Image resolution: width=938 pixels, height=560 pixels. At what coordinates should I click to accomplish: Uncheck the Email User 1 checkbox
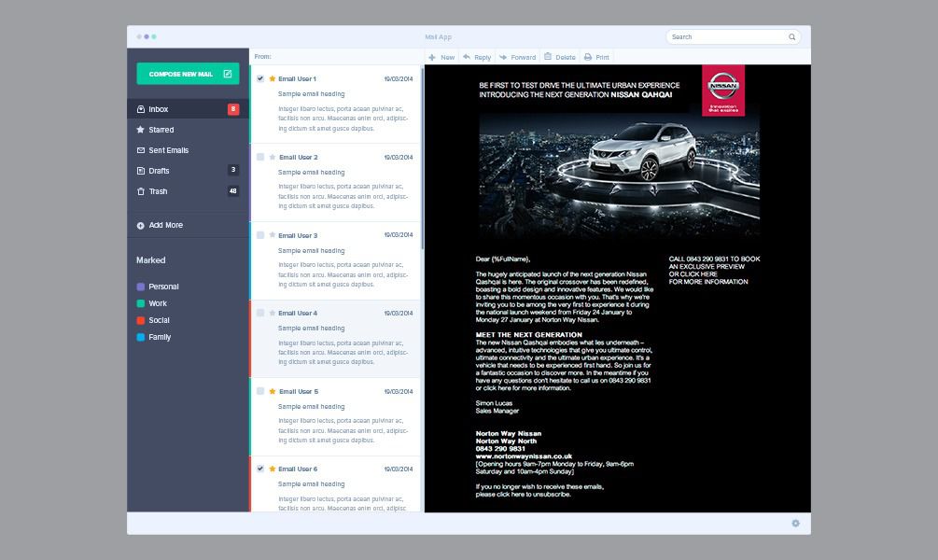(x=260, y=78)
